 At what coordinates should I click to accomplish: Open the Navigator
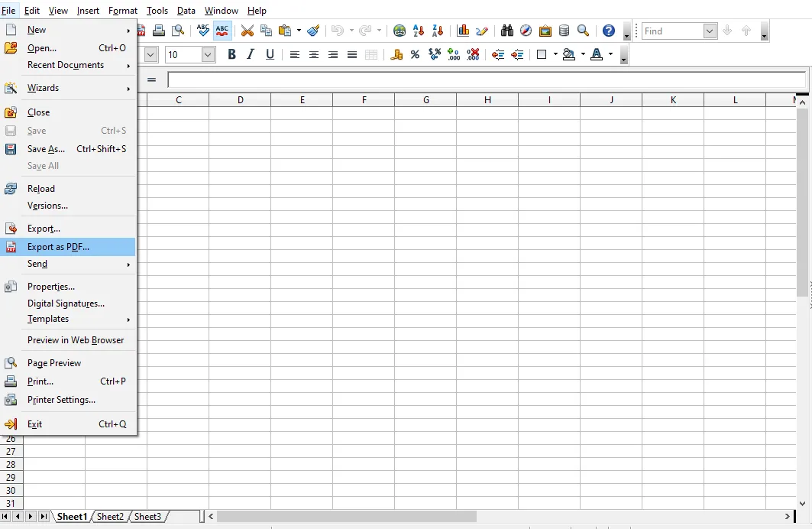click(x=526, y=31)
